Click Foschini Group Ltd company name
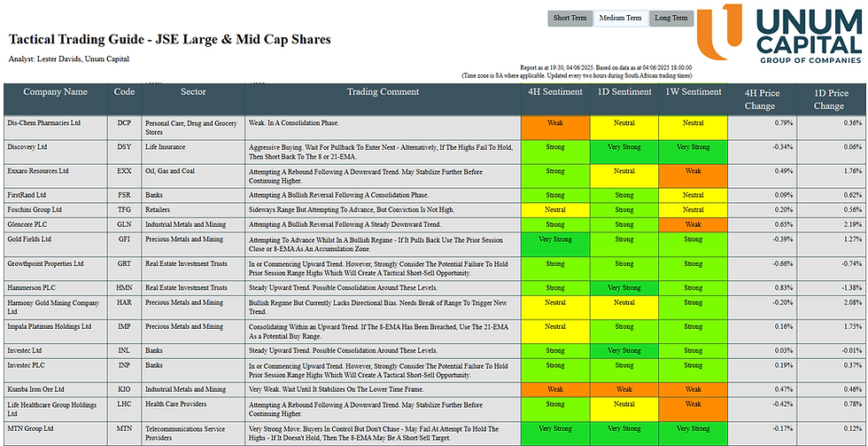Image resolution: width=868 pixels, height=446 pixels. coord(35,210)
